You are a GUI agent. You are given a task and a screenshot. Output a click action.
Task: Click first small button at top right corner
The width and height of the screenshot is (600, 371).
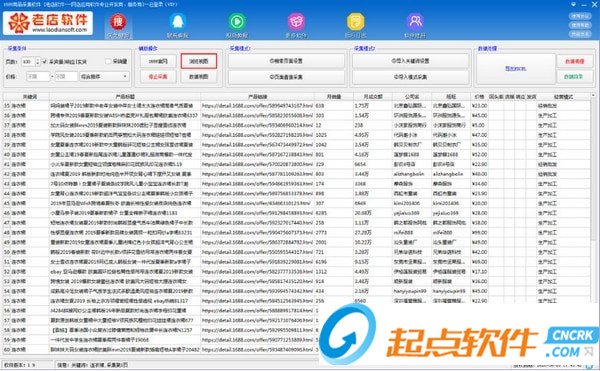tap(580, 16)
